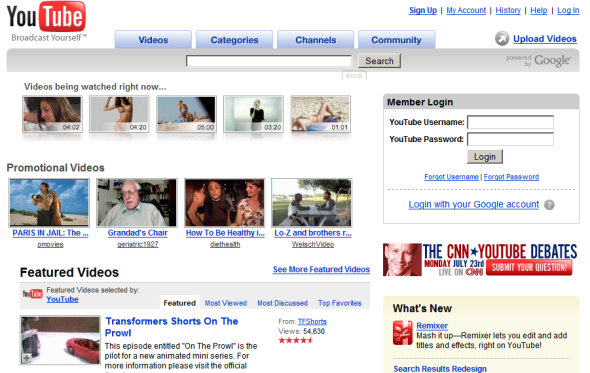Viewport: 590px width, 373px height.
Task: Click the red Remixer scissors icon
Action: coord(403,333)
